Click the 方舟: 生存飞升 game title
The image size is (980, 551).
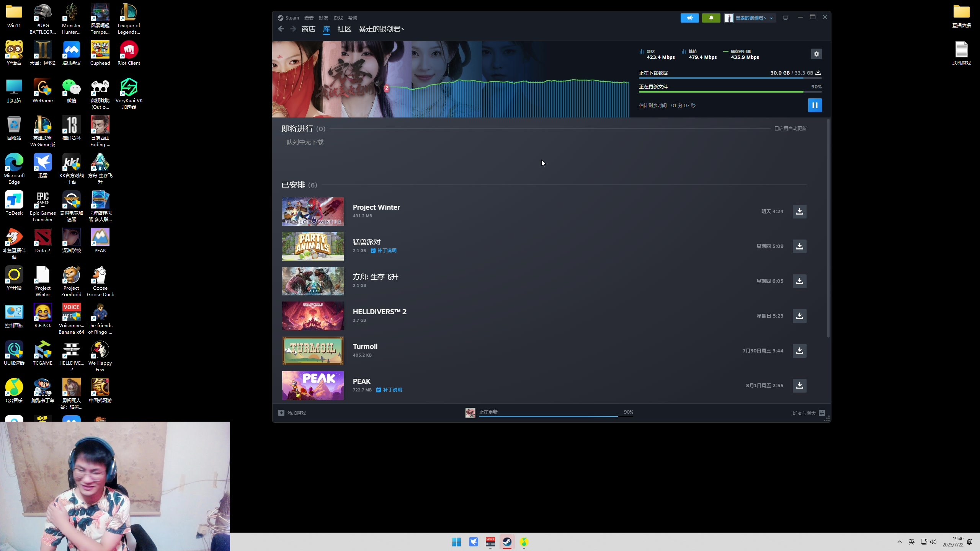point(375,277)
